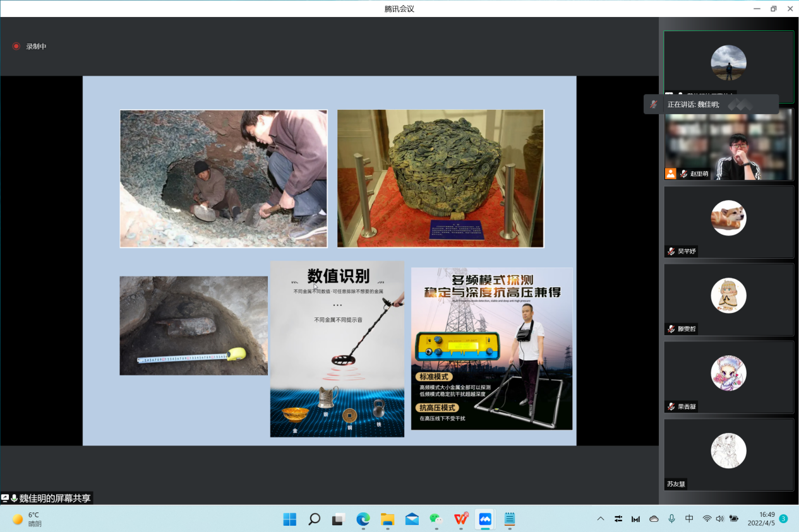Click the volume icon in system tray

pos(720,519)
